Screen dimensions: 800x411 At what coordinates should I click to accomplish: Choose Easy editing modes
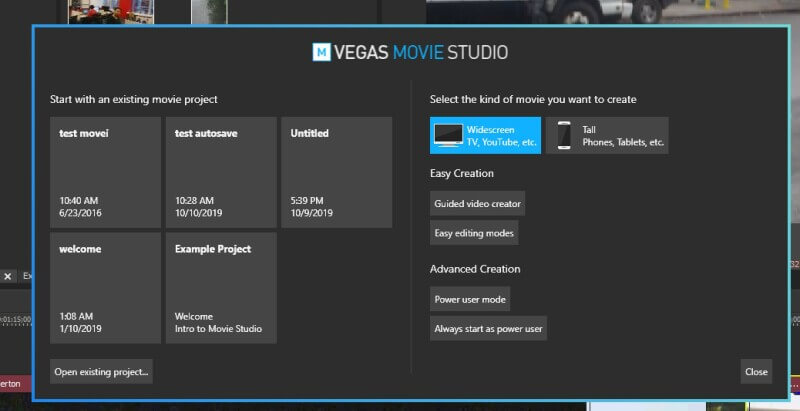tap(474, 233)
